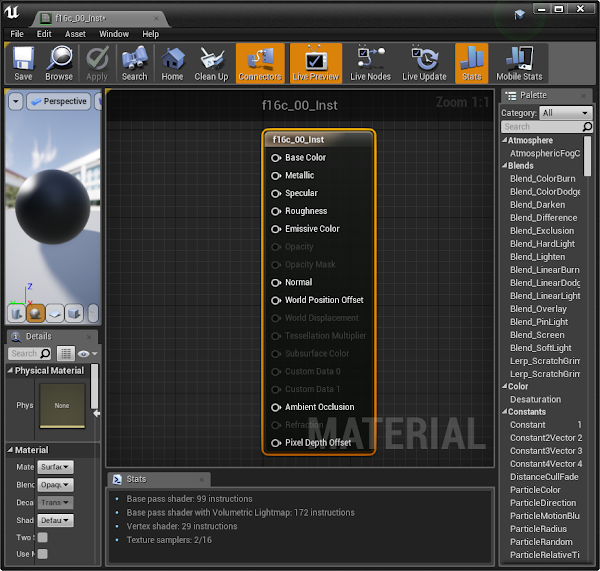Open the File menu
Viewport: 600px width, 571px height.
[x=17, y=34]
